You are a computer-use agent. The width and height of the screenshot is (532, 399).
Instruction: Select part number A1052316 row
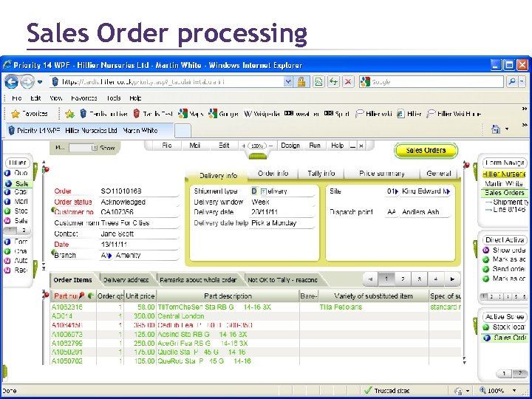coord(256,307)
